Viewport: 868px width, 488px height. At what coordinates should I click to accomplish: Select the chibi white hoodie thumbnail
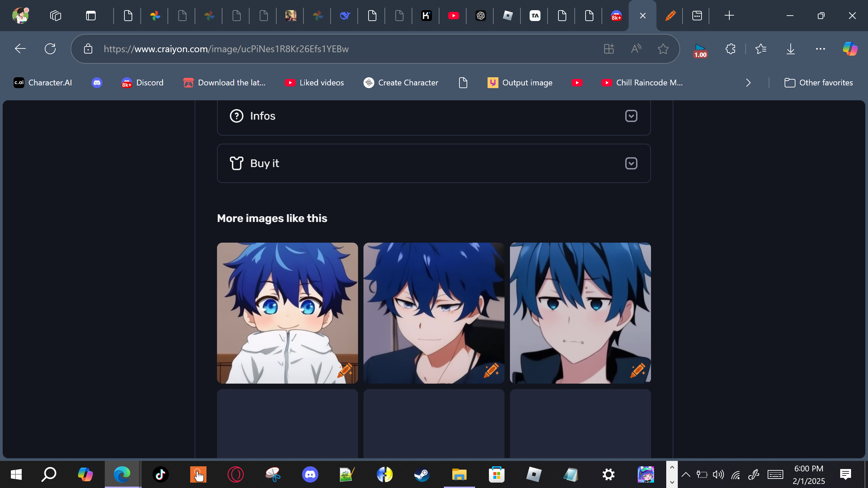pos(287,313)
